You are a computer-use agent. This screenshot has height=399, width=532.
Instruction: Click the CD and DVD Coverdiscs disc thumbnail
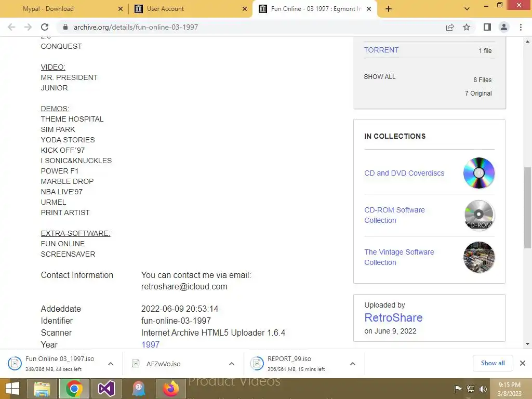[x=478, y=173]
